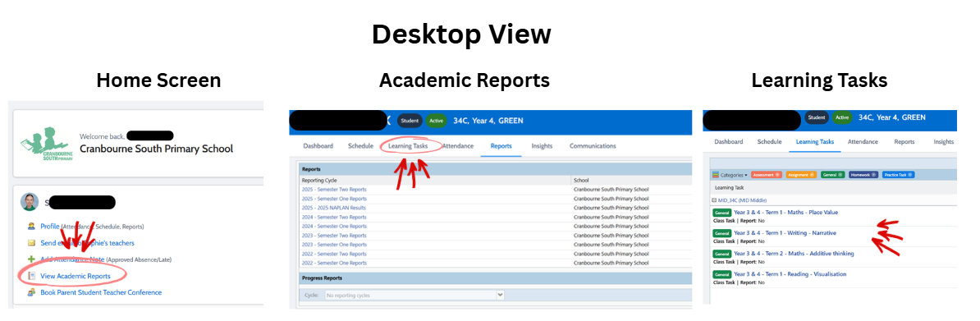Toggle the red Assessment category filter
980x321 pixels.
(767, 175)
